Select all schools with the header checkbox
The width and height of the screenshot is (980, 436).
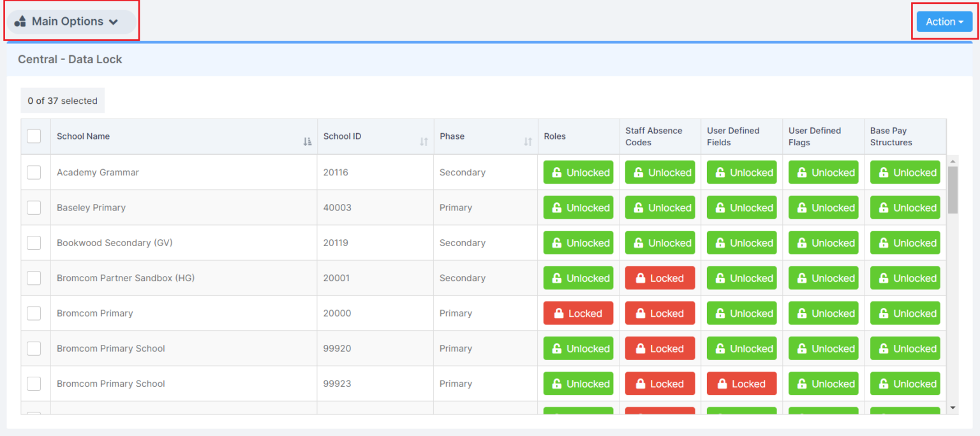[34, 136]
